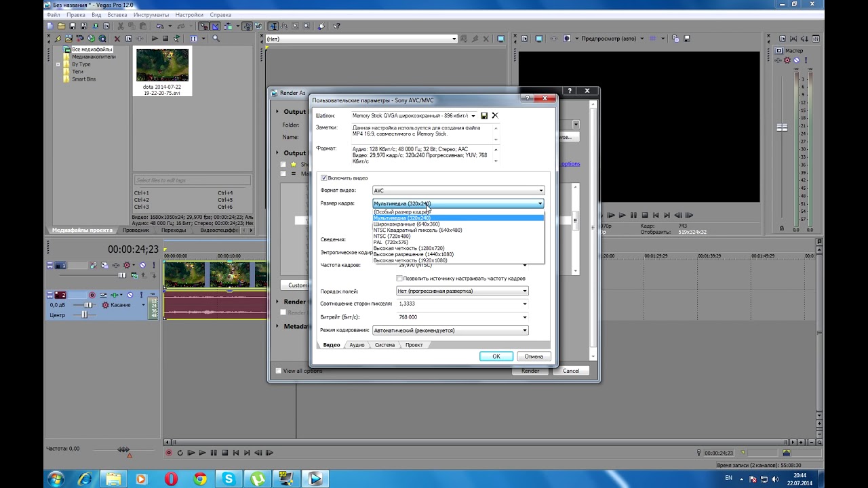The width and height of the screenshot is (868, 488).
Task: Select Высокая четкость (1280x720) option
Action: pyautogui.click(x=409, y=248)
